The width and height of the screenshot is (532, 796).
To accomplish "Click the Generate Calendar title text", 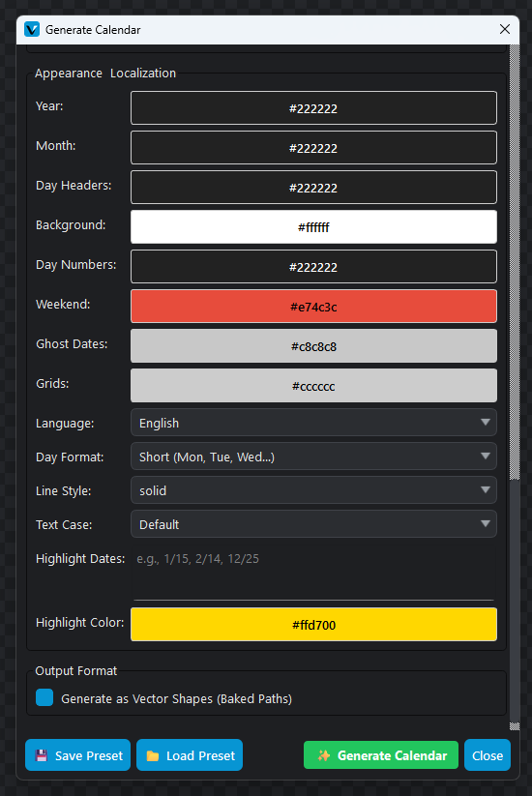I will pyautogui.click(x=93, y=30).
